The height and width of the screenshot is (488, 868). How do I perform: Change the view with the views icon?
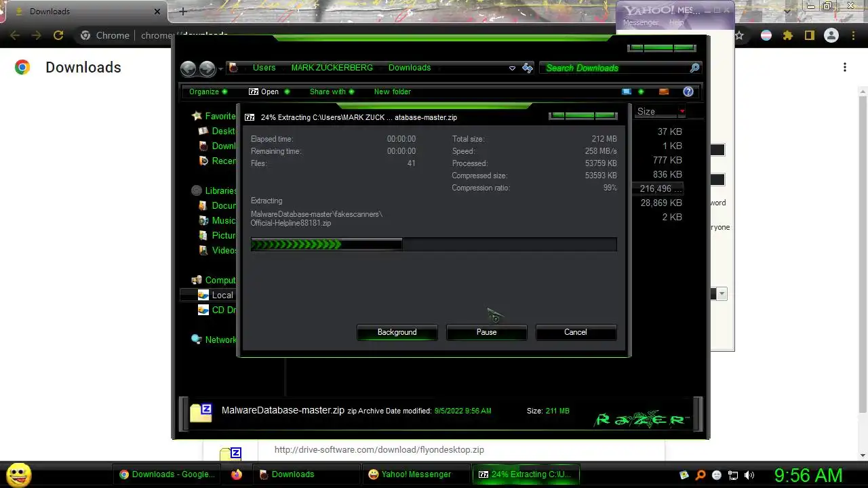(x=627, y=91)
